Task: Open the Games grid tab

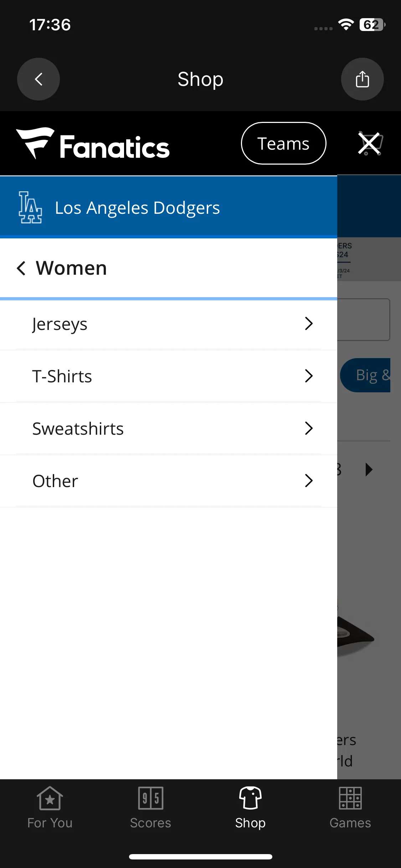Action: point(350,808)
